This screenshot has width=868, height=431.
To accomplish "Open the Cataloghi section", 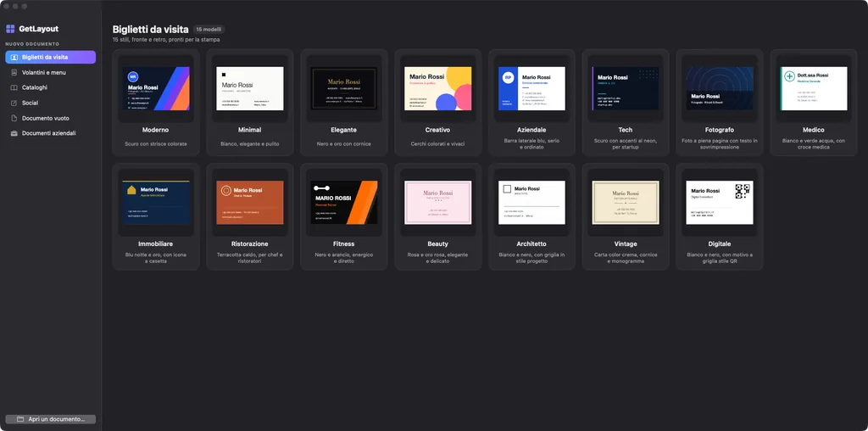I will tap(50, 87).
